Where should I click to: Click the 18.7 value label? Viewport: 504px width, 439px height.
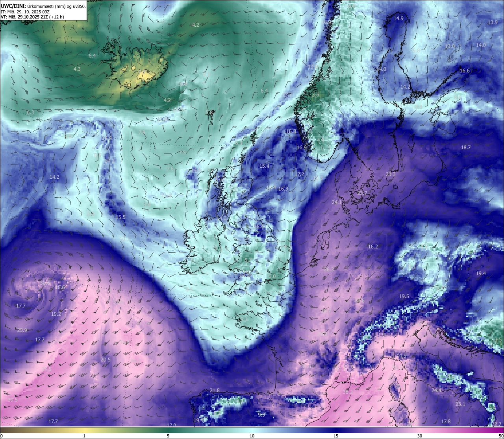click(x=466, y=147)
